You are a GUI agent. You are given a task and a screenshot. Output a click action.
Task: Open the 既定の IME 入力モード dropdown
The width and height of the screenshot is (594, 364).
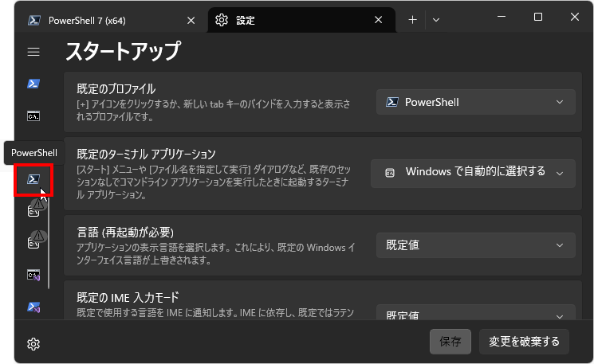[476, 312]
